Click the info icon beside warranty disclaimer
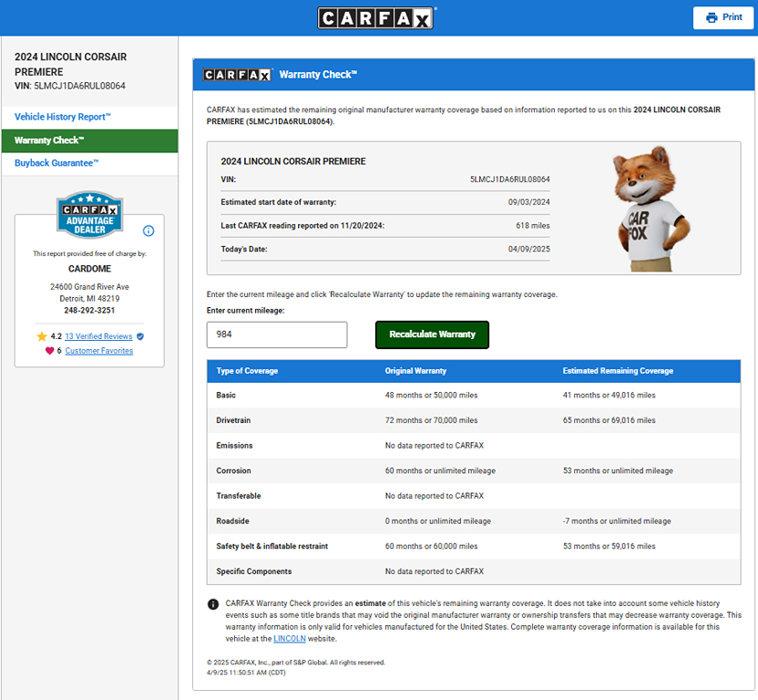The image size is (758, 700). coord(213,604)
